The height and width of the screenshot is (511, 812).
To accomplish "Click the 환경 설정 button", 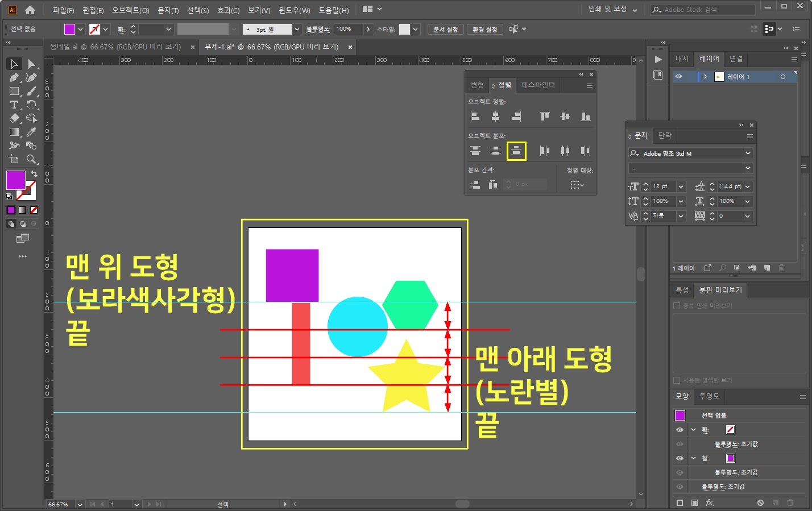I will (x=484, y=30).
